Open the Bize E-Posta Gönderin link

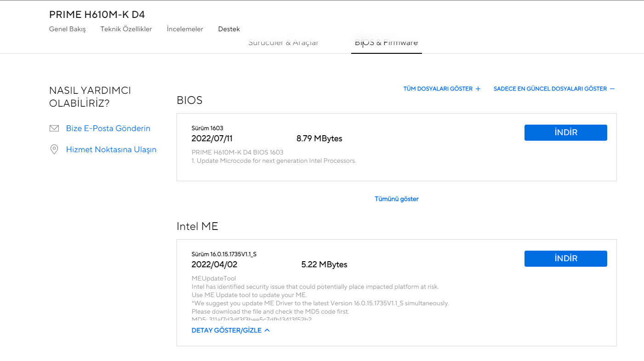point(108,128)
